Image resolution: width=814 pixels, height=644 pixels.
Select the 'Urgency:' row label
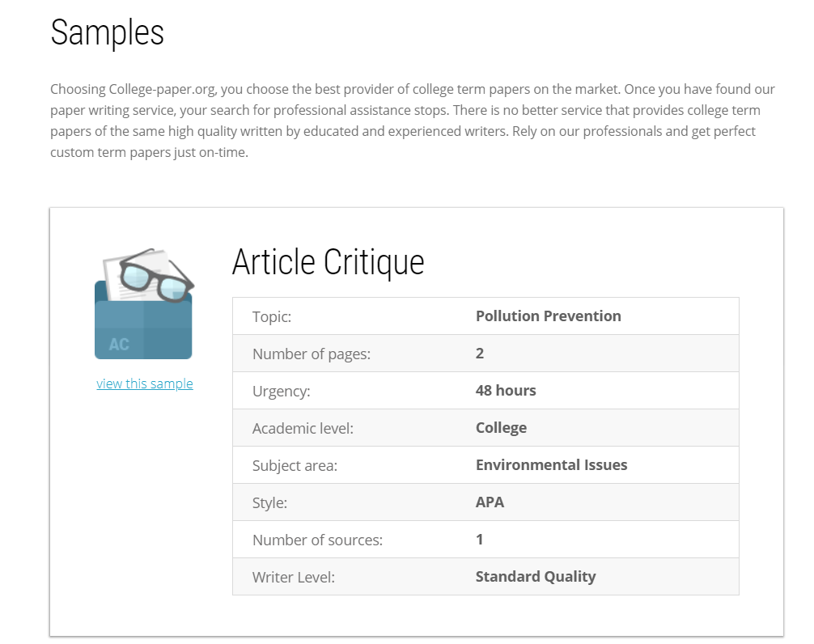[x=281, y=392]
